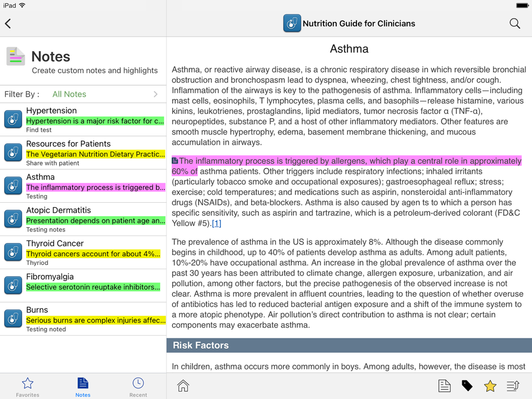Image resolution: width=532 pixels, height=399 pixels.
Task: Open the Hypertension note title
Action: pos(52,111)
